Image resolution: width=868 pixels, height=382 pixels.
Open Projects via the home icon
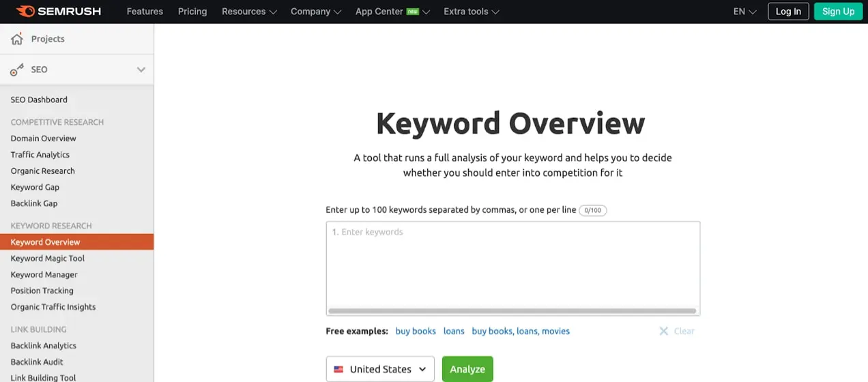[x=17, y=39]
